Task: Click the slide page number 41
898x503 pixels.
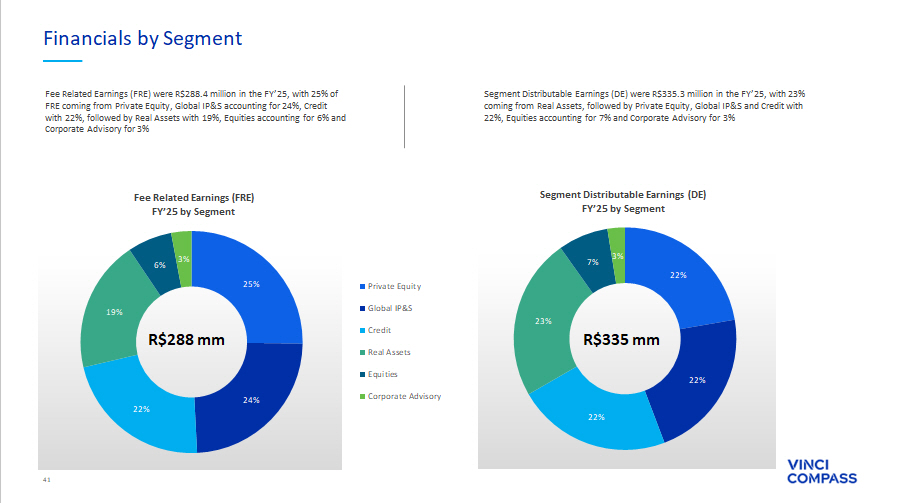Action: point(46,480)
